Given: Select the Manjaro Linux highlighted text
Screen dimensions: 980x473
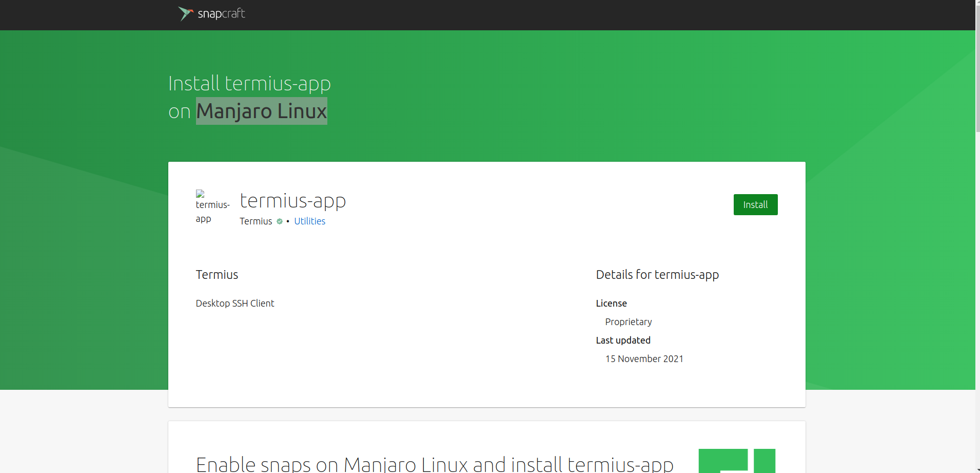Looking at the screenshot, I should 261,111.
